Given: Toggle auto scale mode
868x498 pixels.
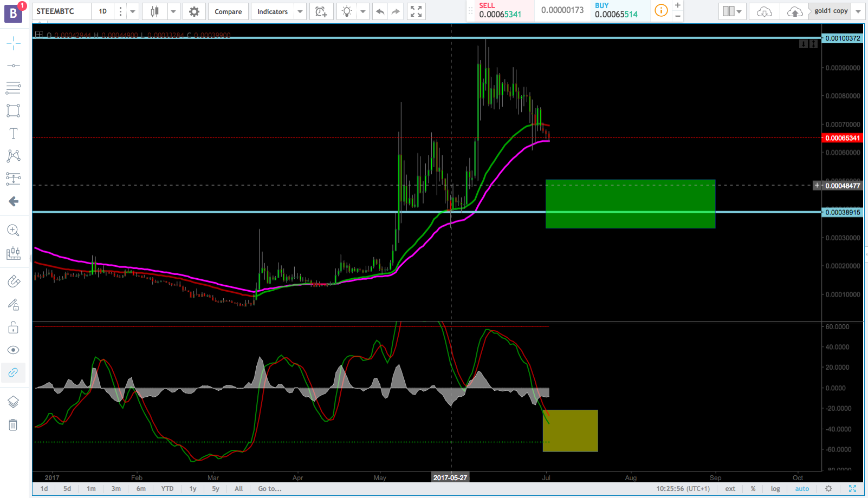Looking at the screenshot, I should [x=802, y=489].
